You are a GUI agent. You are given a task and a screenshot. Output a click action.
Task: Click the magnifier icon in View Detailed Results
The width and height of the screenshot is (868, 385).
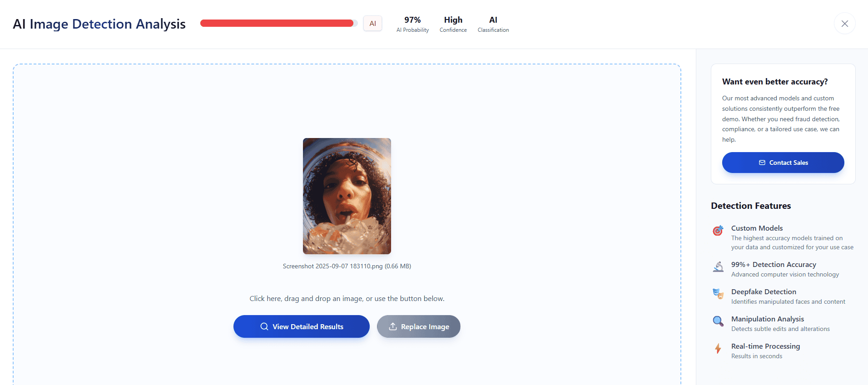264,326
